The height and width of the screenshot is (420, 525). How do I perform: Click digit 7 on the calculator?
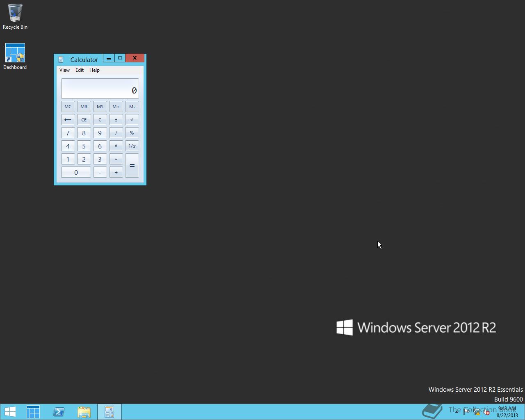coord(68,133)
